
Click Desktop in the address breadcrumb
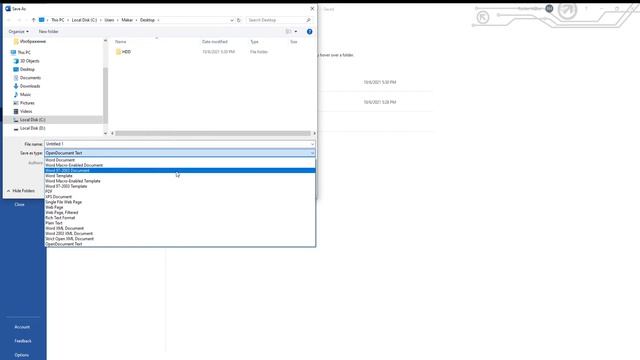[x=147, y=20]
